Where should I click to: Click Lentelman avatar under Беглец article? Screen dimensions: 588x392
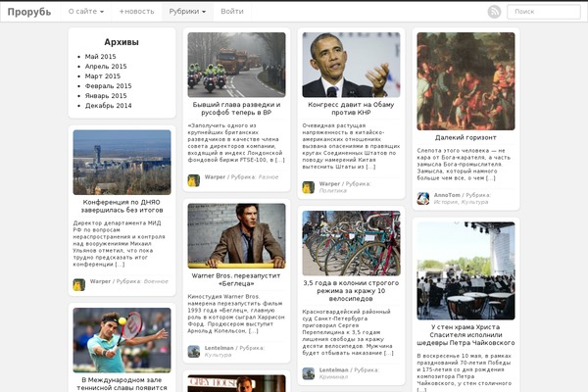[194, 352]
